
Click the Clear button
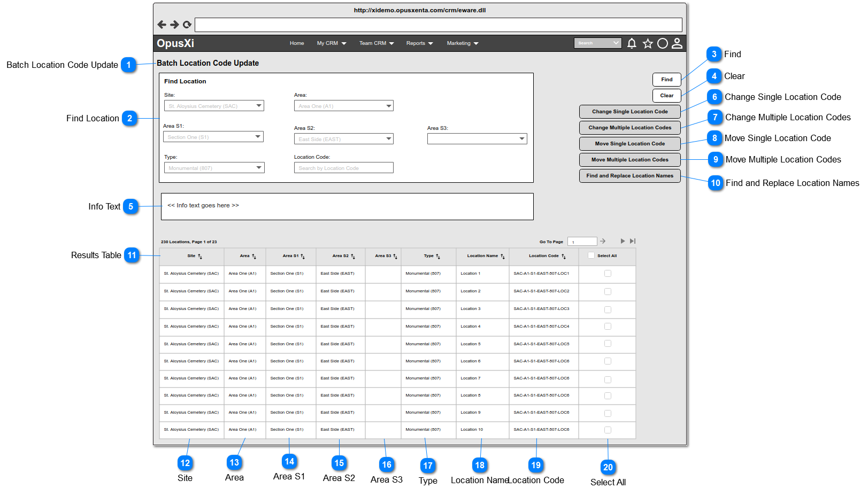click(667, 96)
